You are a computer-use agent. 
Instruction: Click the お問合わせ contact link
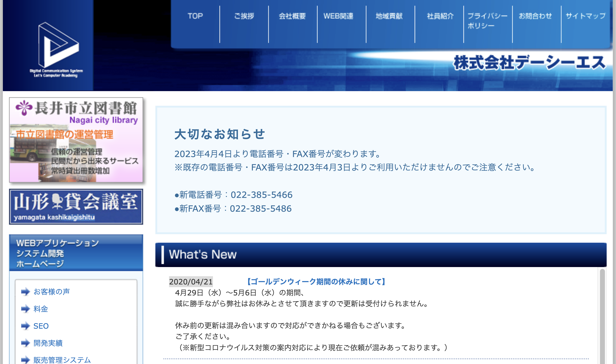[536, 16]
